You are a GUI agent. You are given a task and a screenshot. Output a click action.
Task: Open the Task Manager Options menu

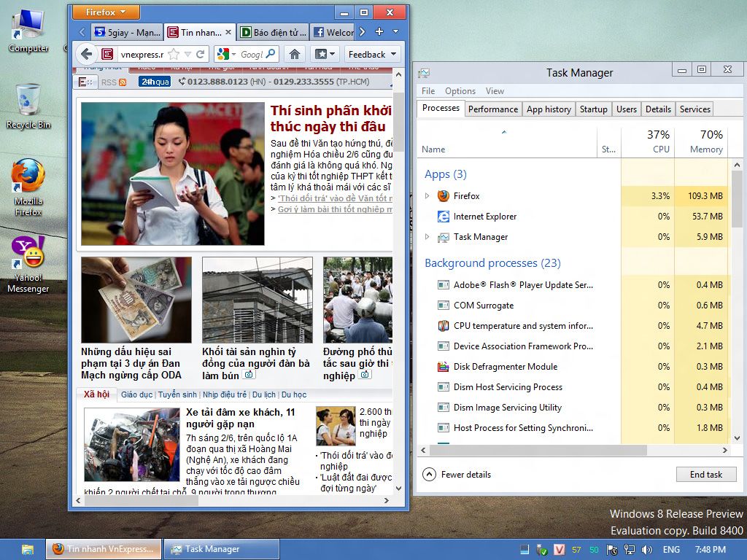pyautogui.click(x=460, y=91)
